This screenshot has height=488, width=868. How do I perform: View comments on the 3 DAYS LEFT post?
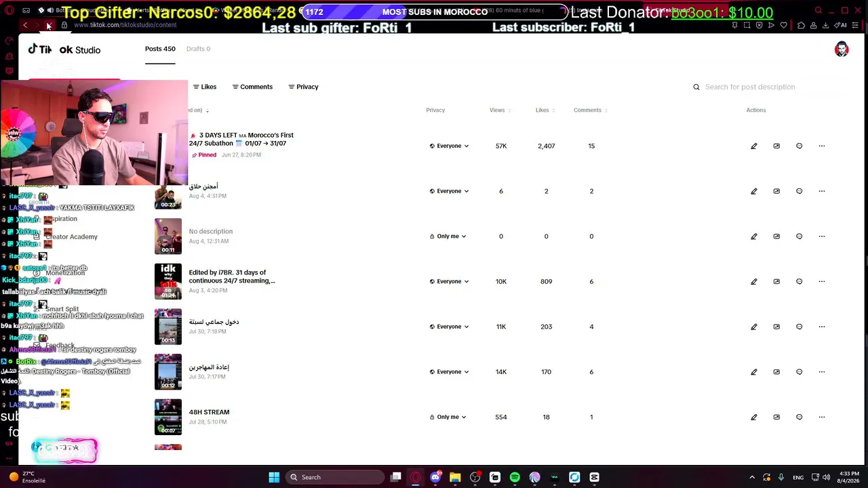point(799,146)
